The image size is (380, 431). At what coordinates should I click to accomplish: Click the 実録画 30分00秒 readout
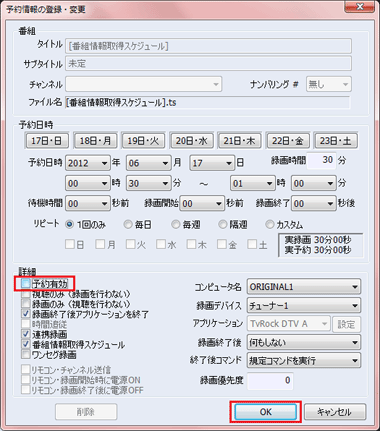(x=318, y=240)
